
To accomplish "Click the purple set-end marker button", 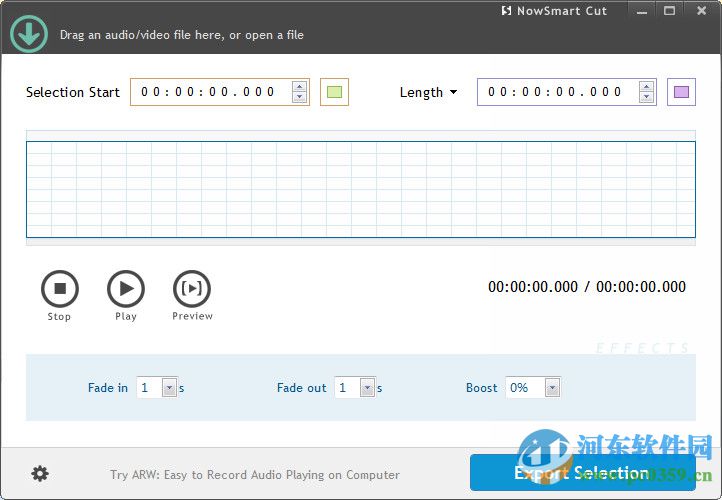I will point(681,92).
